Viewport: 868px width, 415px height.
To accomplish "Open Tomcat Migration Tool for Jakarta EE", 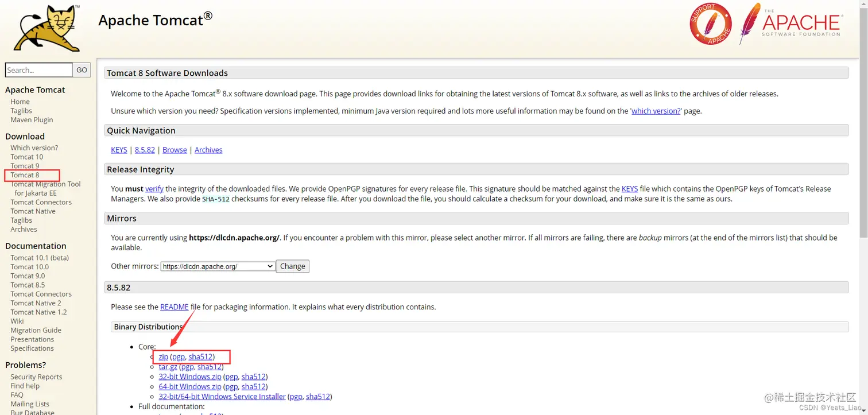I will [x=45, y=188].
